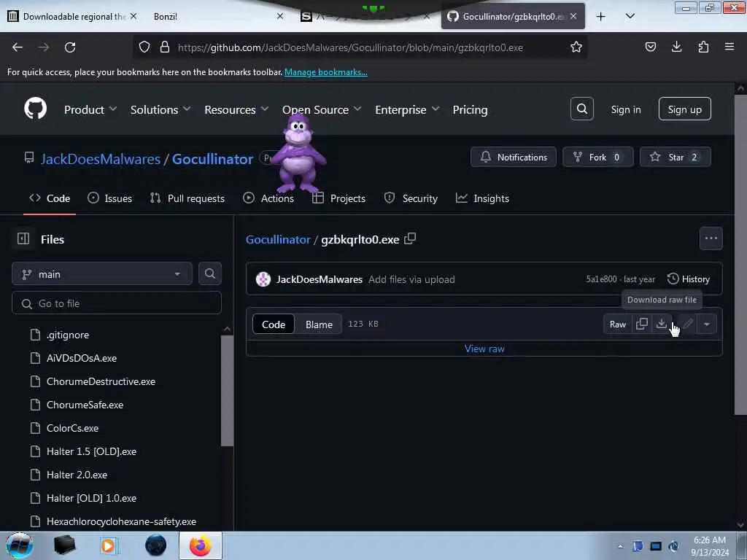Open .gitignore in the file tree

68,335
